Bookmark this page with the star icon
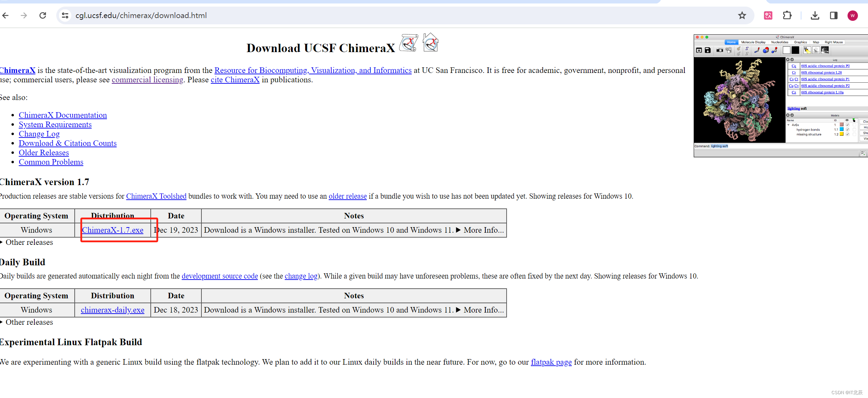Image resolution: width=868 pixels, height=398 pixels. tap(742, 15)
